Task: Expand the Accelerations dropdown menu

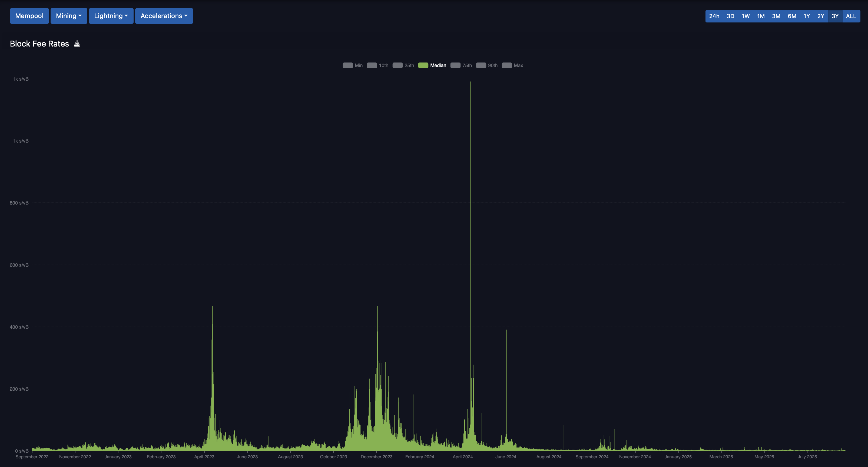Action: point(164,16)
